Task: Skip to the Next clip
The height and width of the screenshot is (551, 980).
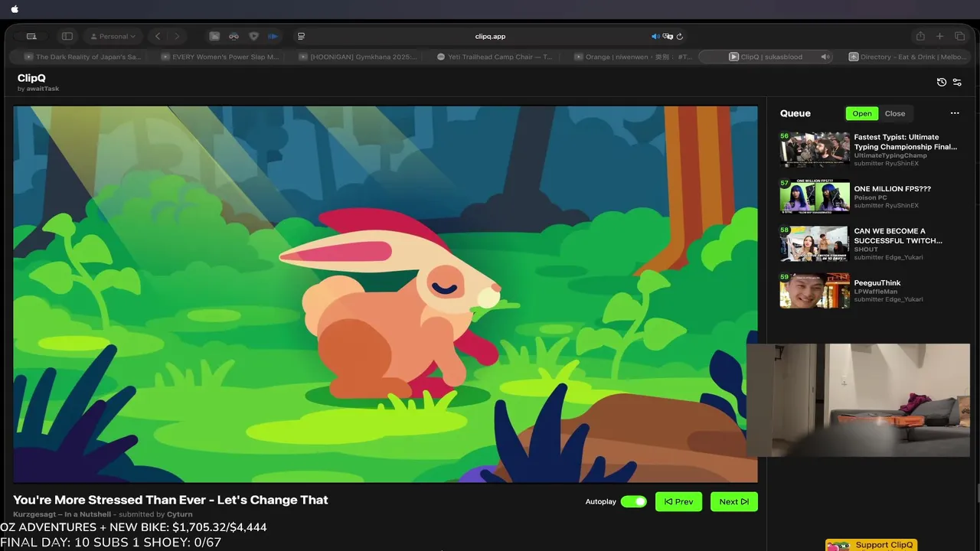Action: pyautogui.click(x=733, y=502)
